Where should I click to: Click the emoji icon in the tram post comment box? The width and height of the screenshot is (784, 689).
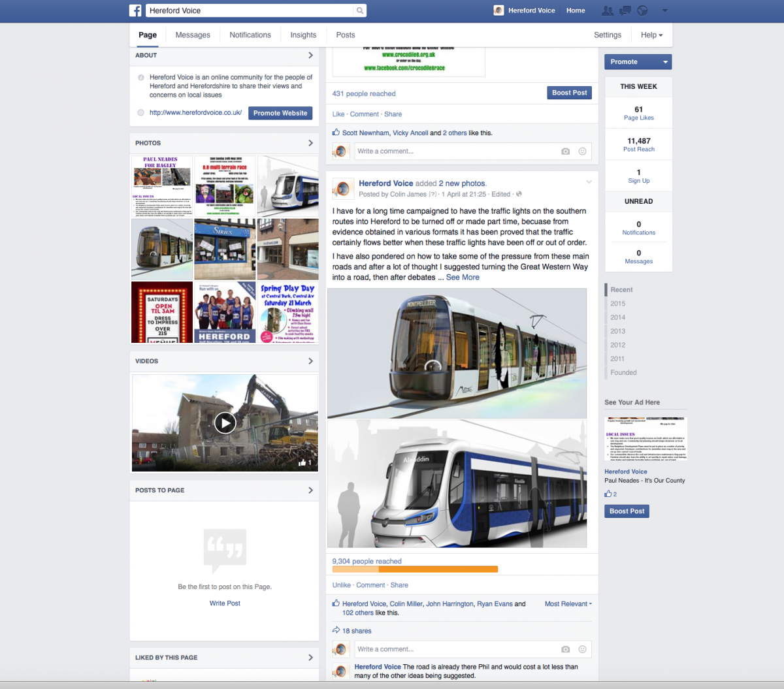582,649
